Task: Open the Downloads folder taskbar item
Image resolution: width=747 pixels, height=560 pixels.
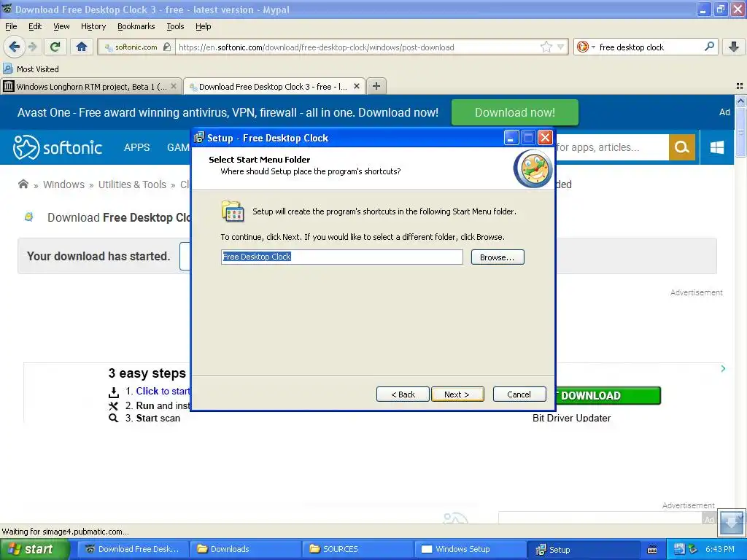Action: [x=246, y=549]
